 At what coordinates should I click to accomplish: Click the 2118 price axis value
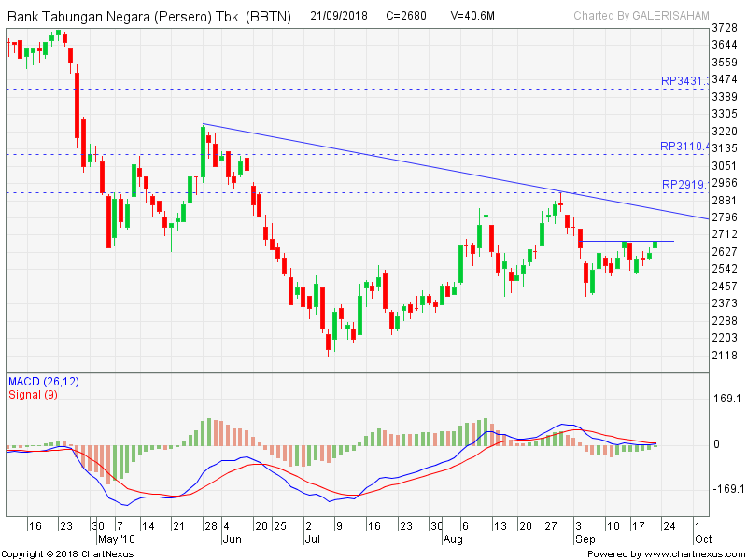(726, 355)
